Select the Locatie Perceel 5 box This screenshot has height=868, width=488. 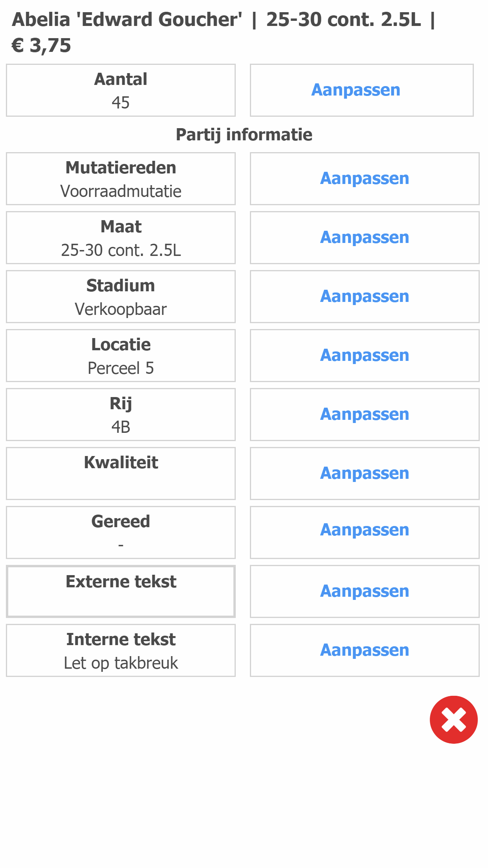click(121, 355)
